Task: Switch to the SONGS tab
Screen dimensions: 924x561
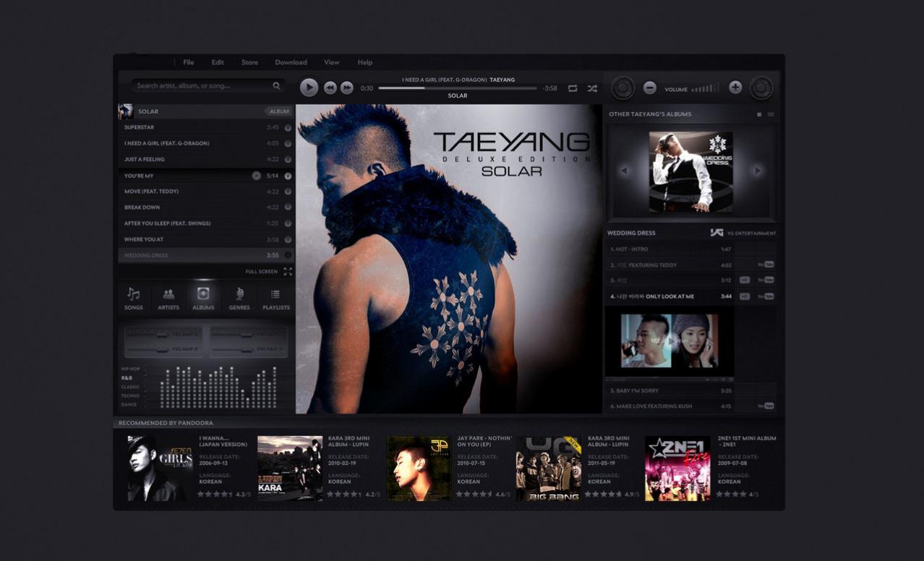Action: coord(134,299)
